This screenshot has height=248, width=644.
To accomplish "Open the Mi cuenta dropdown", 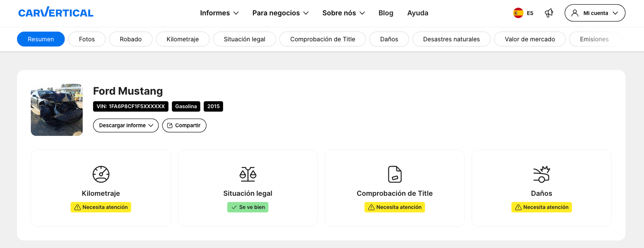I will pyautogui.click(x=595, y=13).
